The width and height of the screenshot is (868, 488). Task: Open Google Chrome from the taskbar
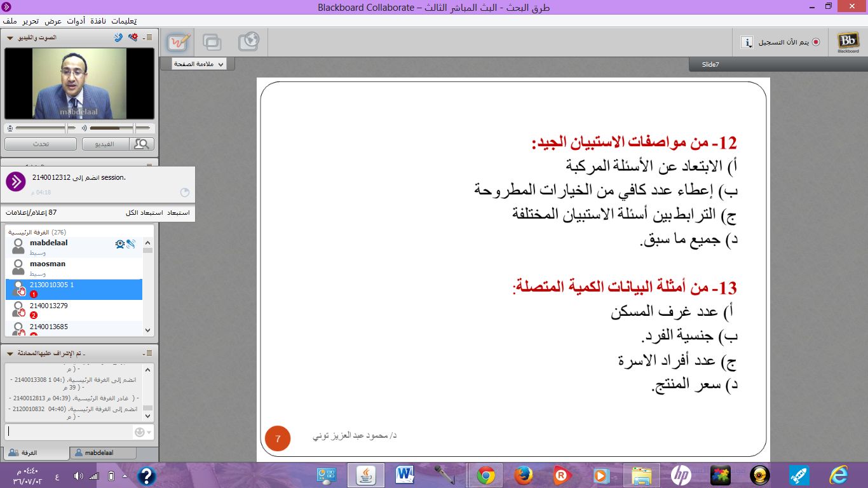(x=485, y=475)
